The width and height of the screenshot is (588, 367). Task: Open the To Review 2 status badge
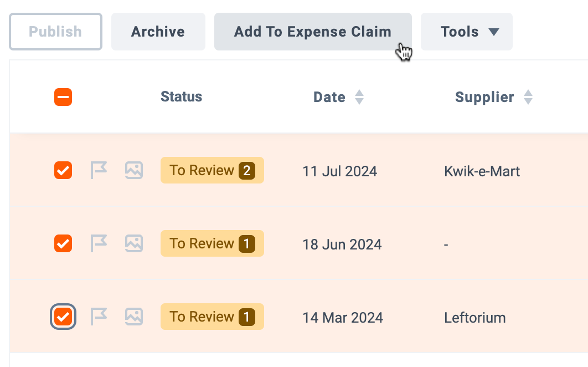click(212, 170)
